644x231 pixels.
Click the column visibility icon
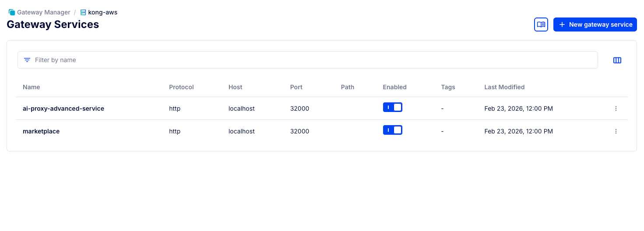pyautogui.click(x=617, y=60)
